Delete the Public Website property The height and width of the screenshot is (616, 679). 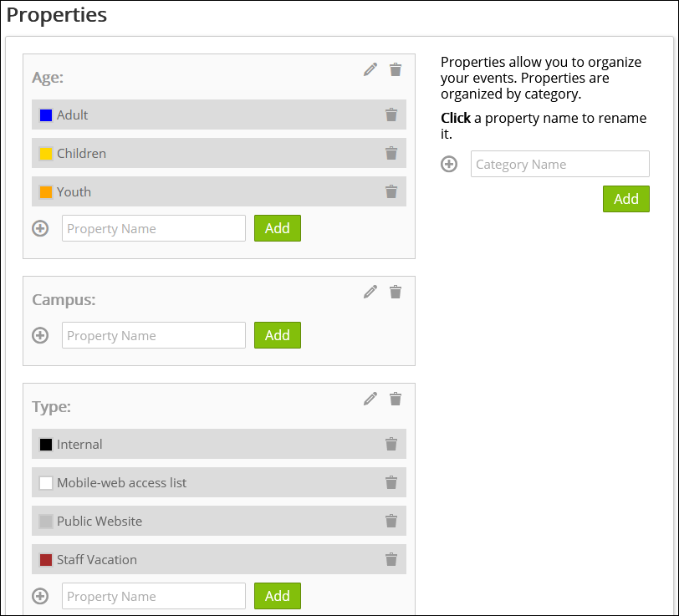pyautogui.click(x=391, y=522)
